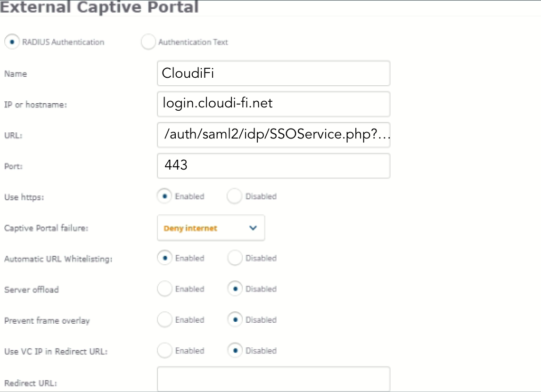
Task: Disable the Use https option
Action: (x=234, y=196)
